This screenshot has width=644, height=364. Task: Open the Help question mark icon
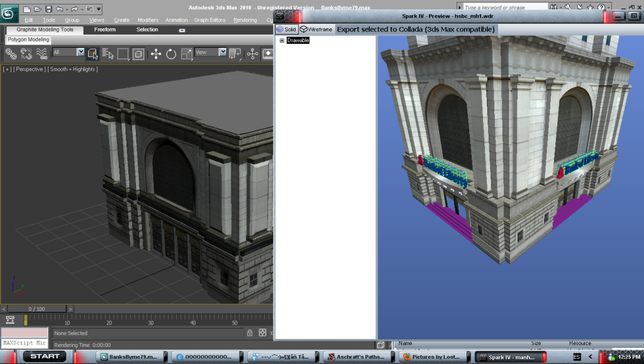(x=601, y=7)
